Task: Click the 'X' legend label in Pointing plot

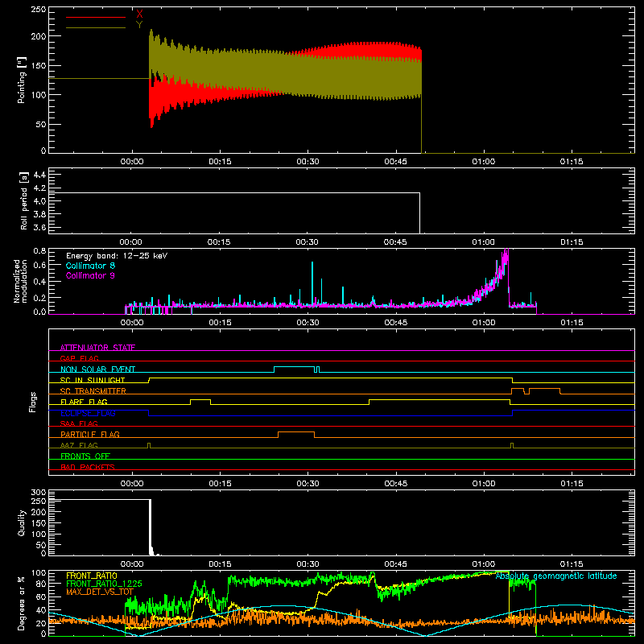Action: 139,14
